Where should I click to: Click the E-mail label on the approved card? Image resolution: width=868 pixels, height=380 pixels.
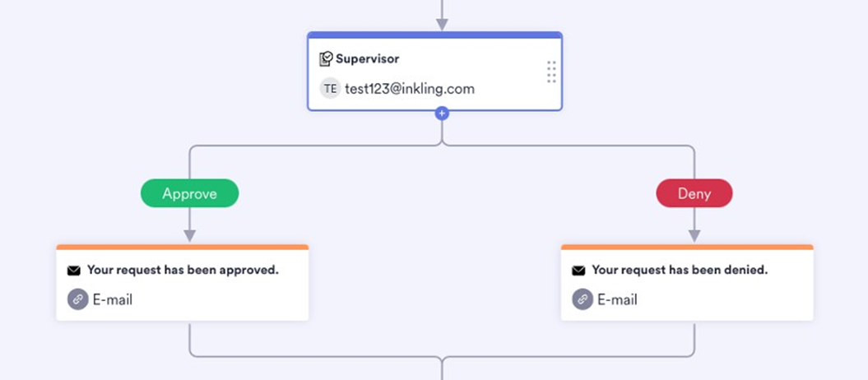[113, 299]
